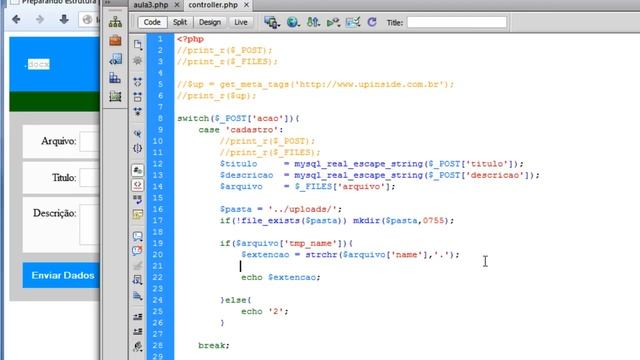Go back in the browser window
The height and width of the screenshot is (360, 640).
(16, 19)
